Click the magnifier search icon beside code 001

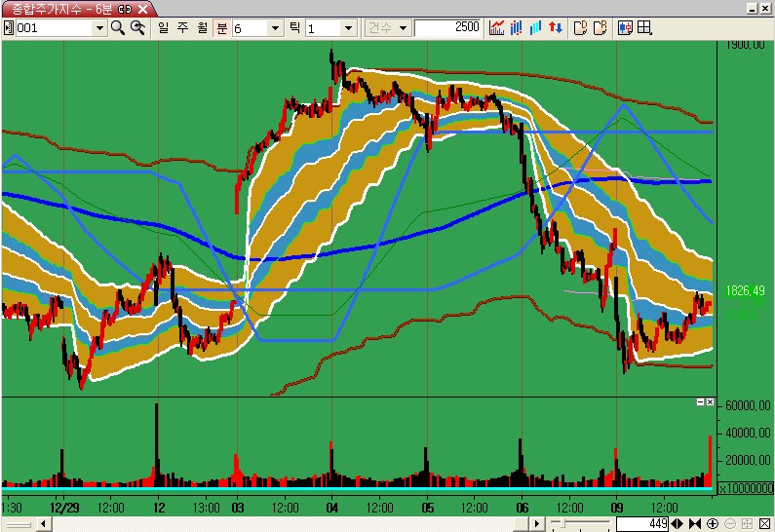pos(118,27)
